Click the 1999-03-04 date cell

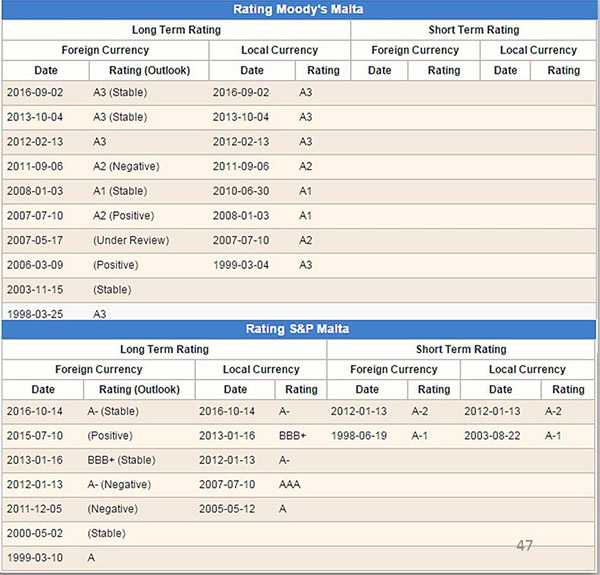click(240, 265)
